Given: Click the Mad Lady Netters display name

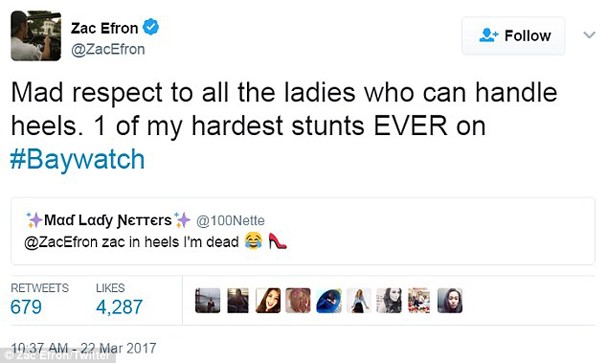Looking at the screenshot, I should [x=108, y=220].
